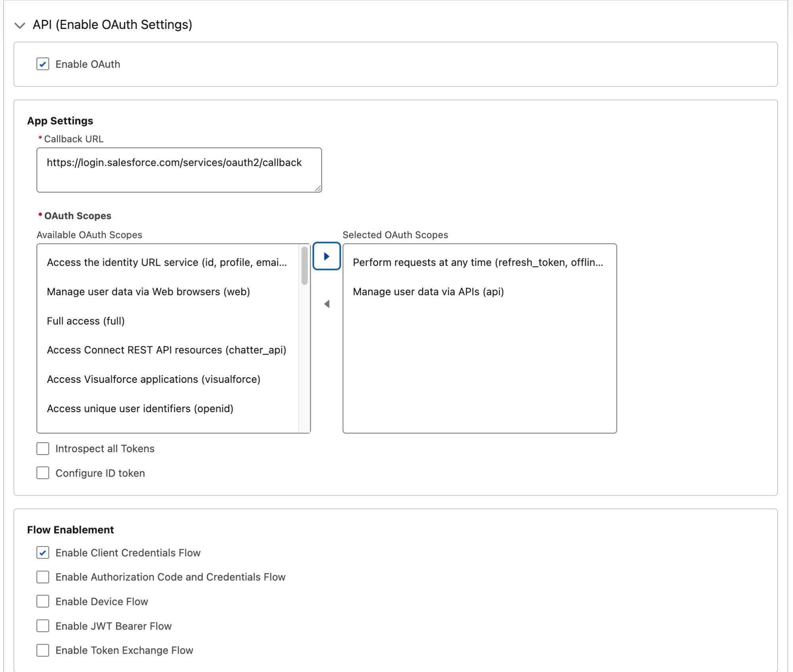
Task: Uncheck the Enable OAuth checkbox
Action: click(x=42, y=64)
